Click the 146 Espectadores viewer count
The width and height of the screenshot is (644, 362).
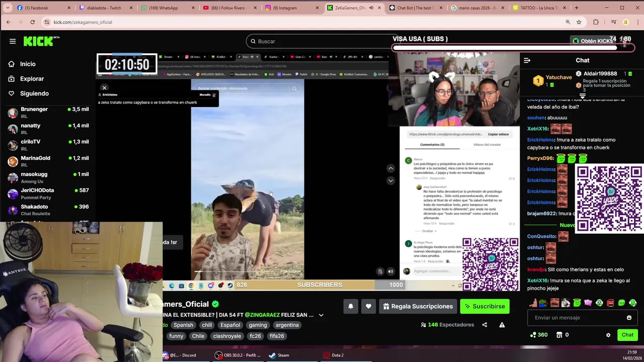click(447, 325)
